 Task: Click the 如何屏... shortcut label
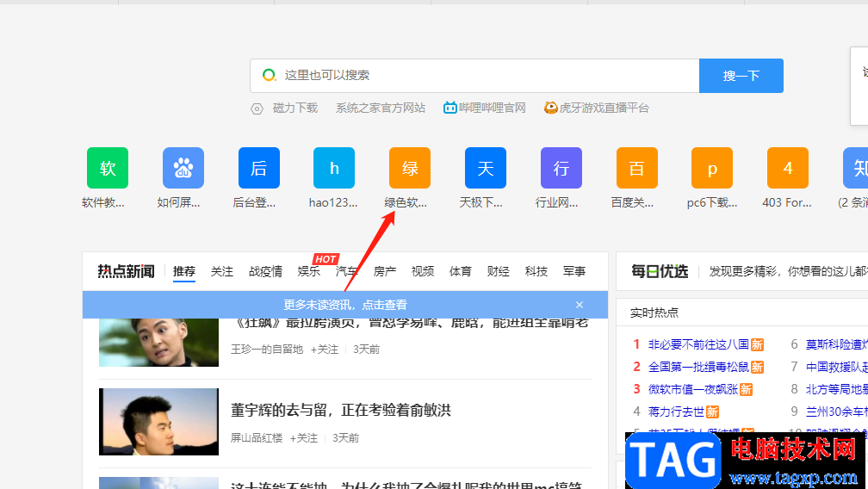[x=178, y=202]
